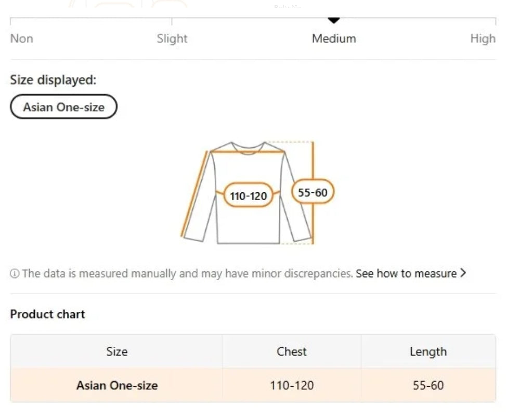The height and width of the screenshot is (420, 506).
Task: Click the 110-120 chest bubble on the shirt diagram
Action: (249, 195)
